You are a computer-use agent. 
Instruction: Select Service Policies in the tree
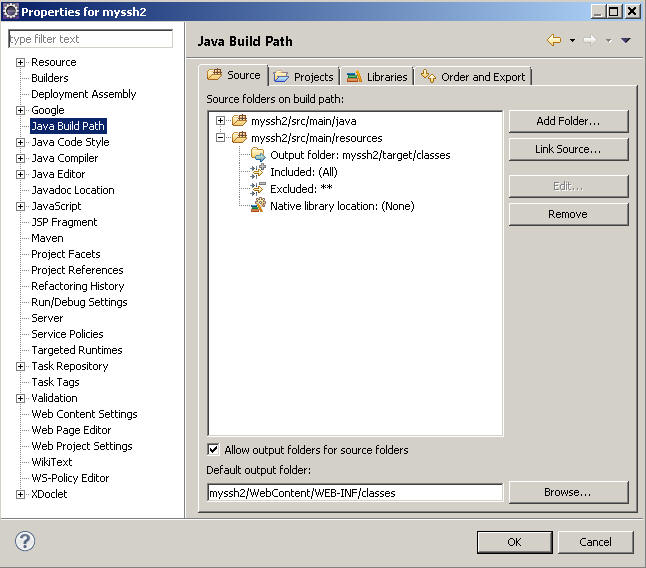pos(68,334)
